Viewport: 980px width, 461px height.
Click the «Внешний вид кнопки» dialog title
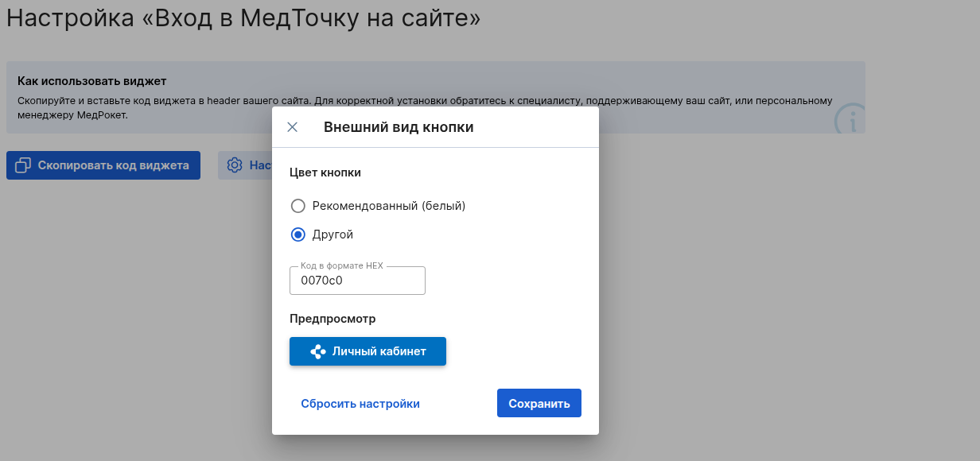[x=399, y=127]
